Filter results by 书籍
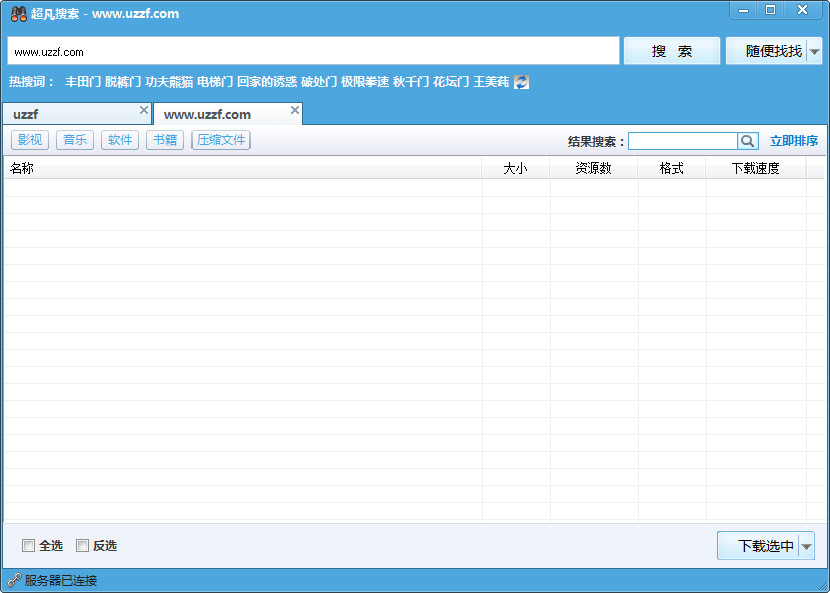This screenshot has width=830, height=593. point(165,140)
